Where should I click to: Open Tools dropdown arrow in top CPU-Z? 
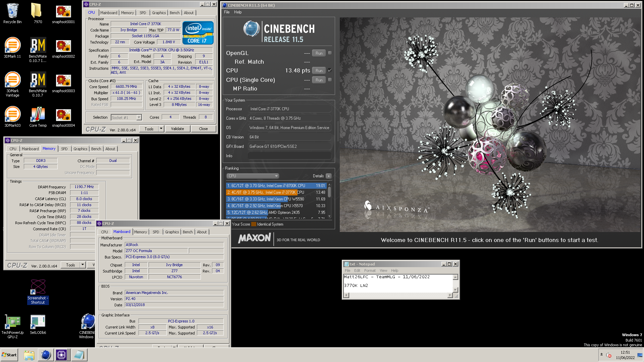(161, 129)
